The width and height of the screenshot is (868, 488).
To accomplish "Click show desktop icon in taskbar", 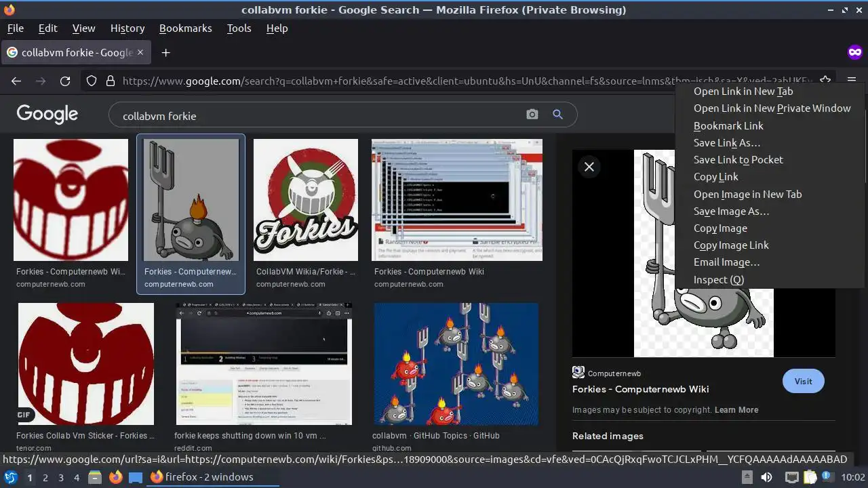I will click(136, 477).
